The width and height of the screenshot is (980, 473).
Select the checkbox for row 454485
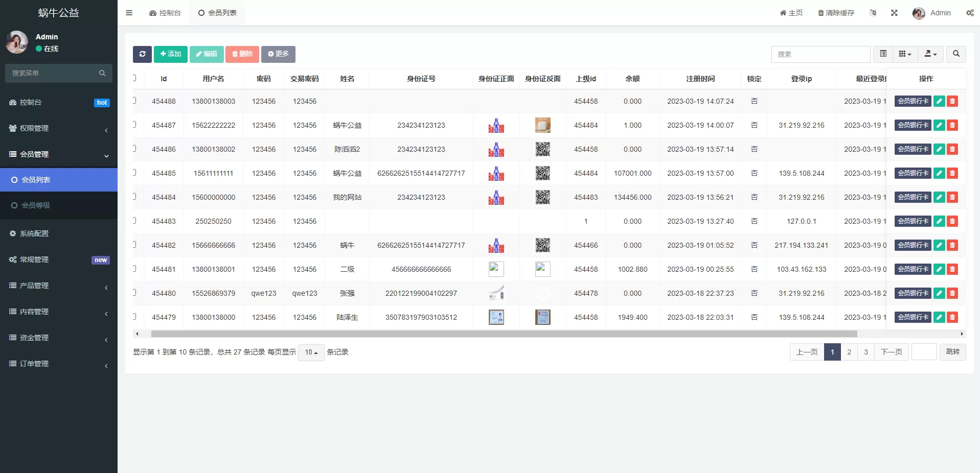click(x=134, y=173)
